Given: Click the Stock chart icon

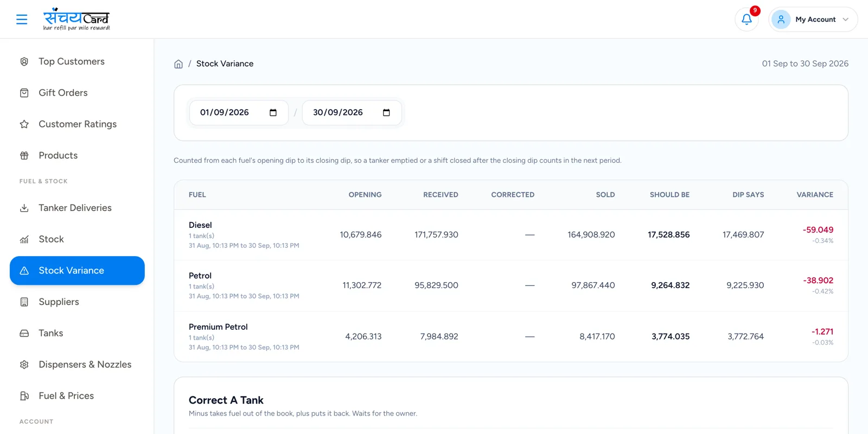Looking at the screenshot, I should click(x=24, y=239).
